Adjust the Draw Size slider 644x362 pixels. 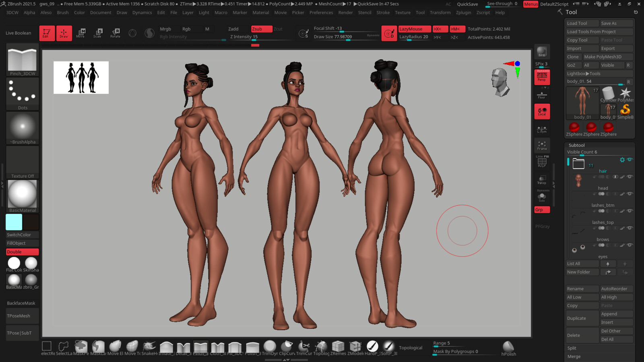point(346,37)
